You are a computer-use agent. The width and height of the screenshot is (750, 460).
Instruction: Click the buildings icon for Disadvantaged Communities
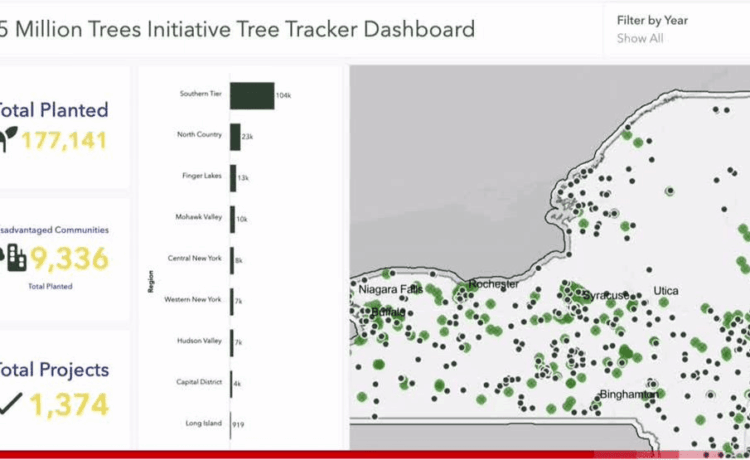click(14, 258)
